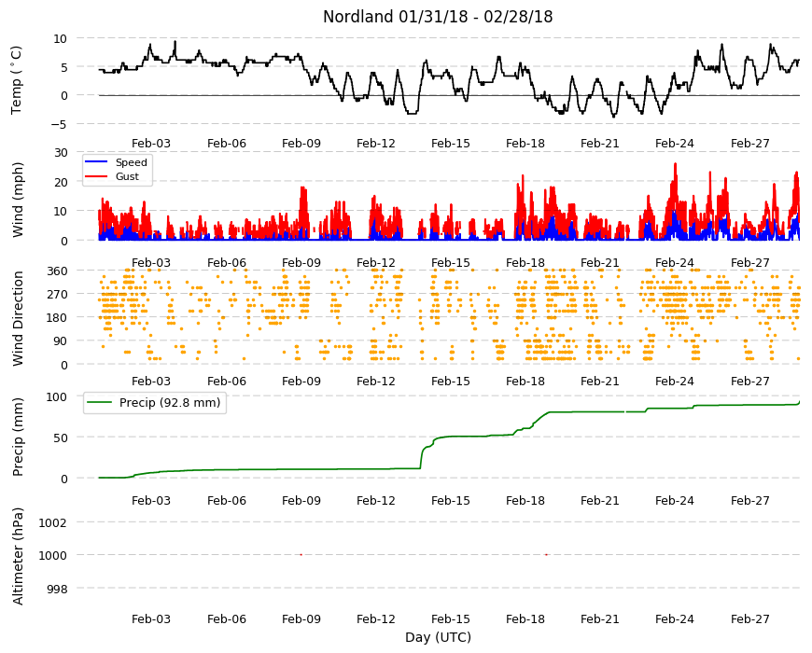Click the red Gust legend line
Image resolution: width=812 pixels, height=653 pixels.
pyautogui.click(x=96, y=176)
